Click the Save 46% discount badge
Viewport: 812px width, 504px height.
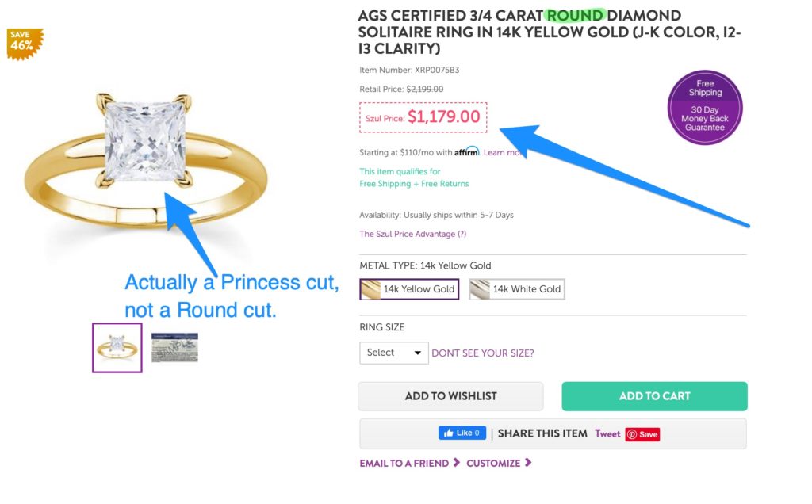23,44
